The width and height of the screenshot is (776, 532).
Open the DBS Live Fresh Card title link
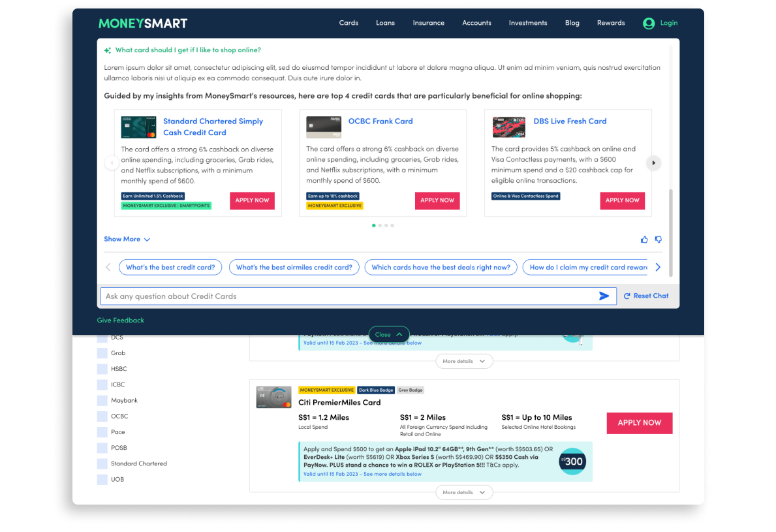pos(570,122)
